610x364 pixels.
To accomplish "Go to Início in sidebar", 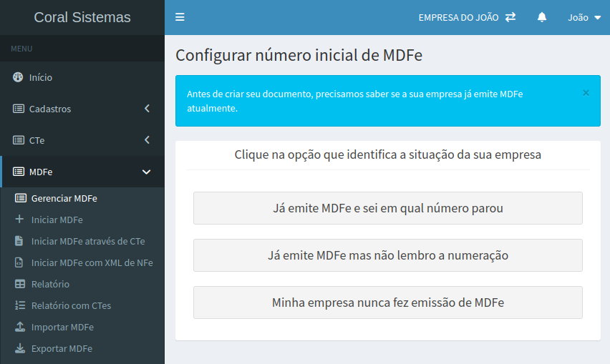I will [x=41, y=77].
